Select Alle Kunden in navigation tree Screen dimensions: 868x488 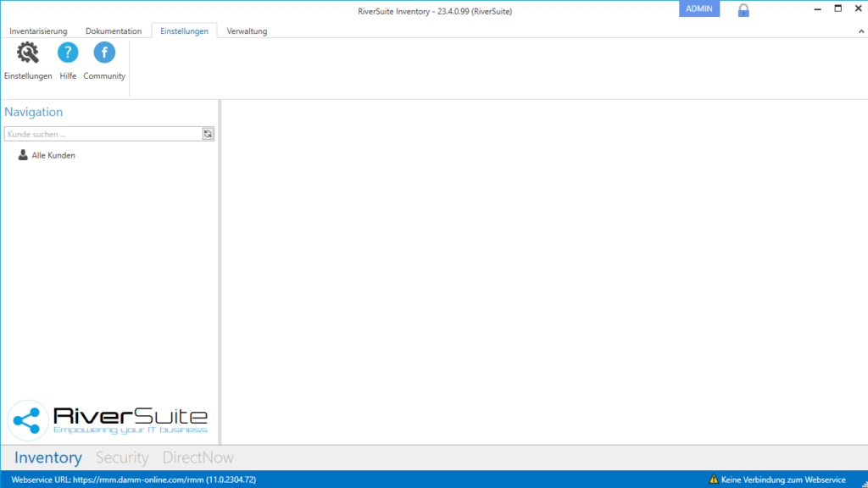coord(53,155)
